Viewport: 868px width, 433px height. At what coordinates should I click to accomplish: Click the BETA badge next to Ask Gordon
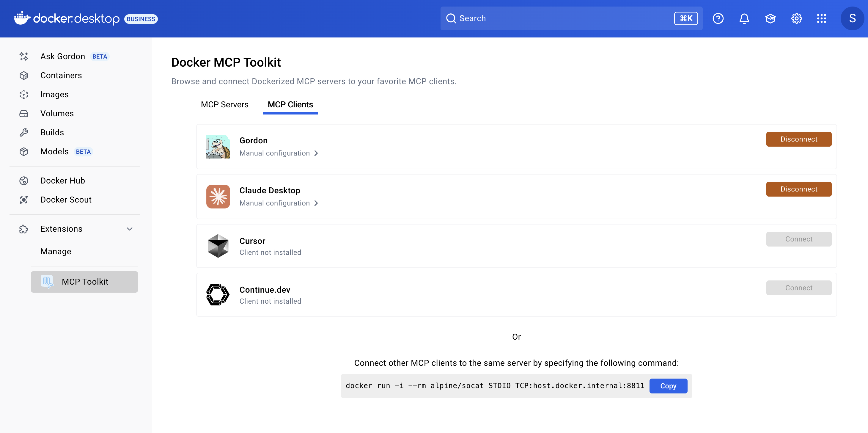[x=100, y=56]
